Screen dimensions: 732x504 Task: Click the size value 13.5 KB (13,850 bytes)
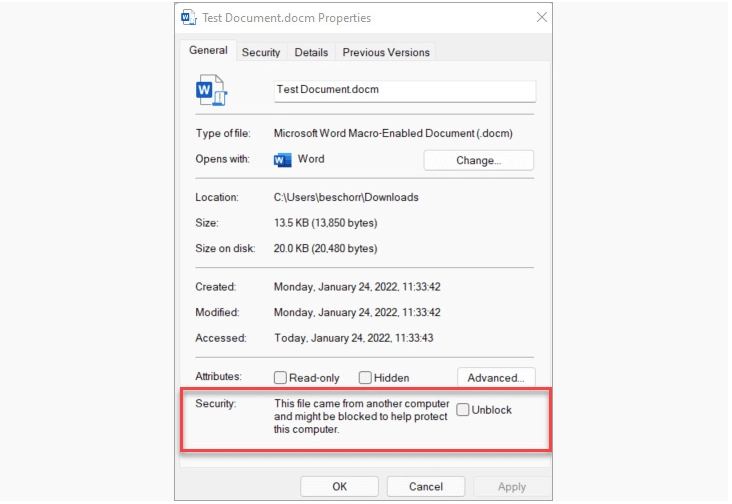coord(325,223)
